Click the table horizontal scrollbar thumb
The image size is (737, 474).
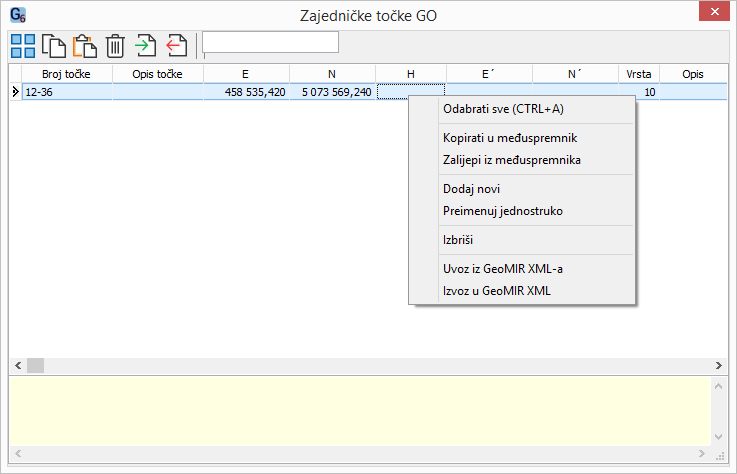coord(35,365)
